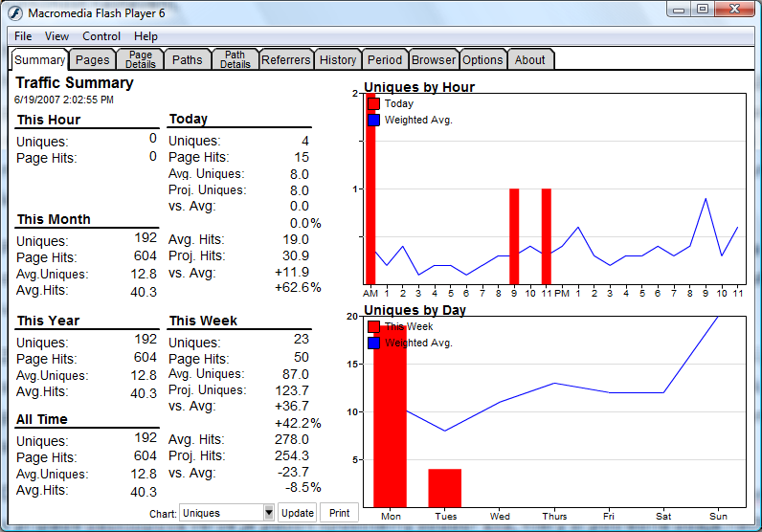762x532 pixels.
Task: Click the red Today legend swatch
Action: coord(373,103)
